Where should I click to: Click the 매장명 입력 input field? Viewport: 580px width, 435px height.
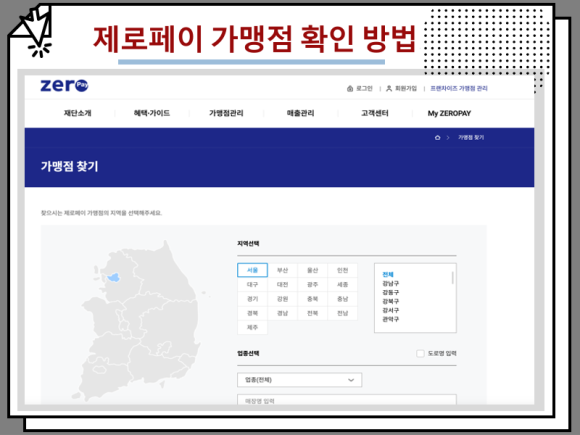click(347, 400)
